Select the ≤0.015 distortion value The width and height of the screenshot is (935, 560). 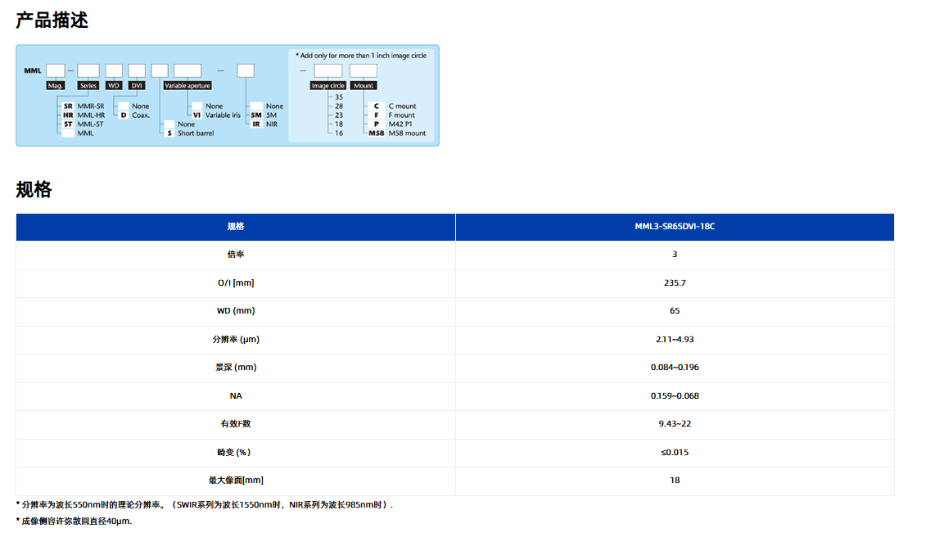click(675, 453)
